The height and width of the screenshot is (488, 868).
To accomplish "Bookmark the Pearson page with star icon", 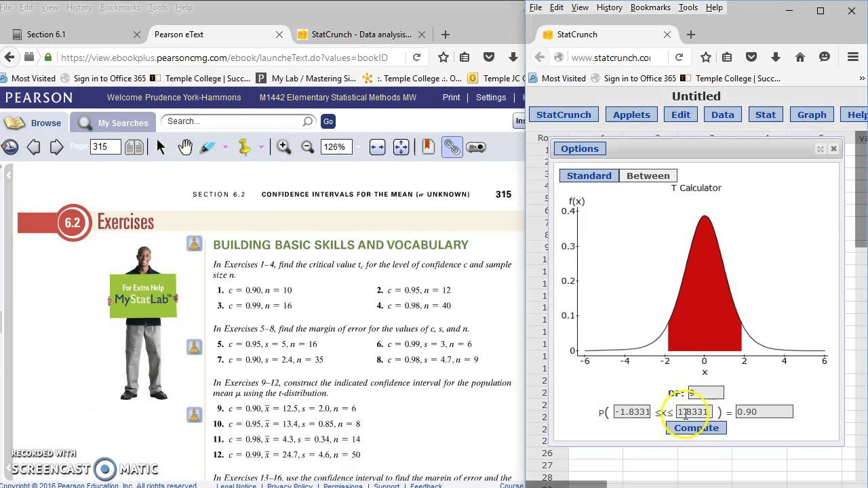I will 443,58.
